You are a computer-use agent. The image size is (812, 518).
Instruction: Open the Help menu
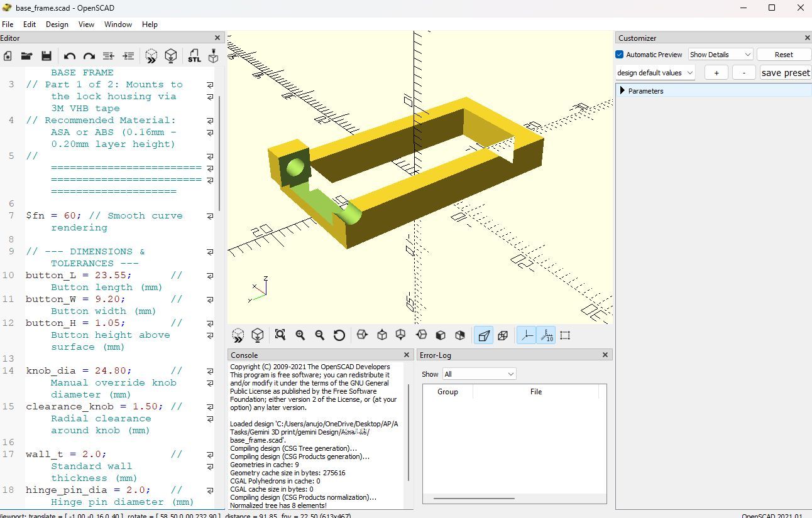150,24
